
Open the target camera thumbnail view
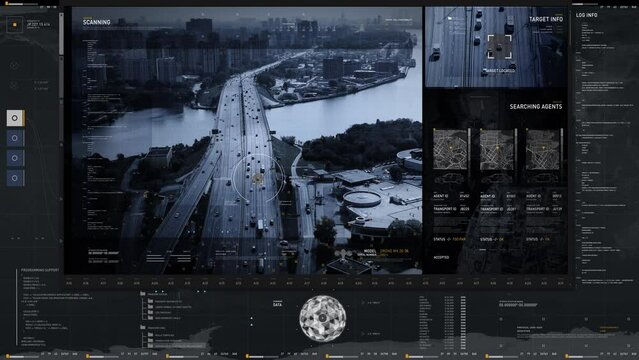[x=496, y=47]
